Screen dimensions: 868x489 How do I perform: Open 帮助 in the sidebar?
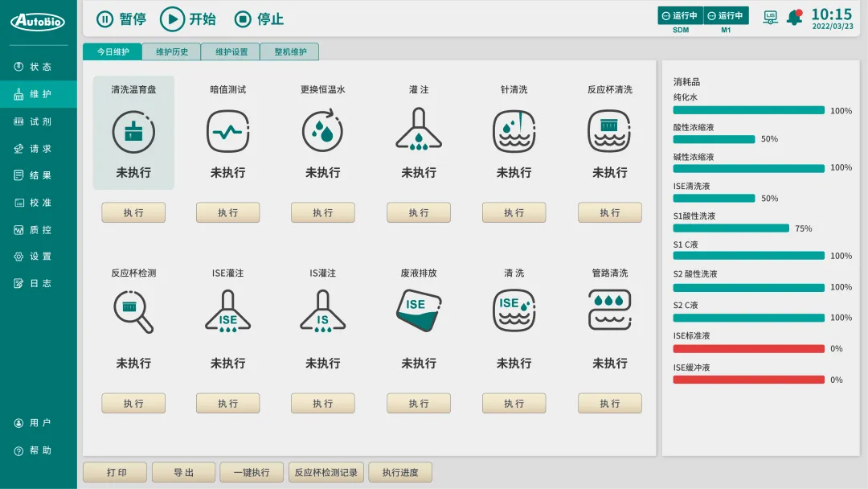39,450
